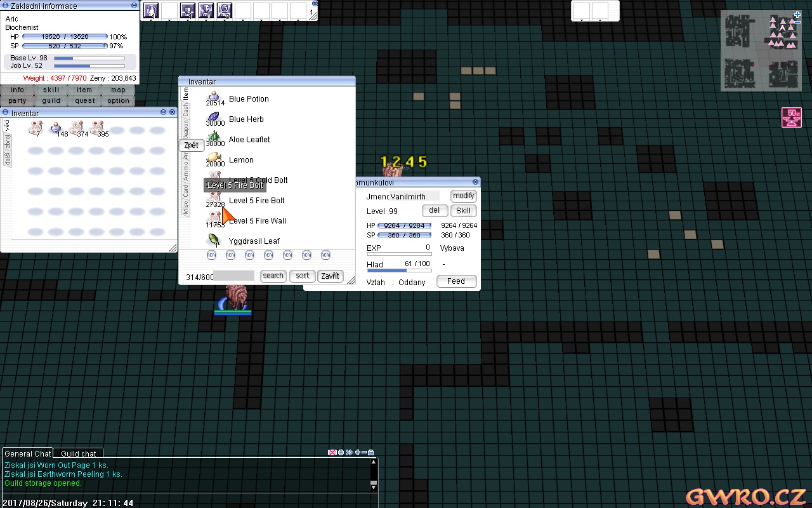This screenshot has height=508, width=812.
Task: Select the Level 5 Fire Wall scroll icon
Action: pos(214,218)
